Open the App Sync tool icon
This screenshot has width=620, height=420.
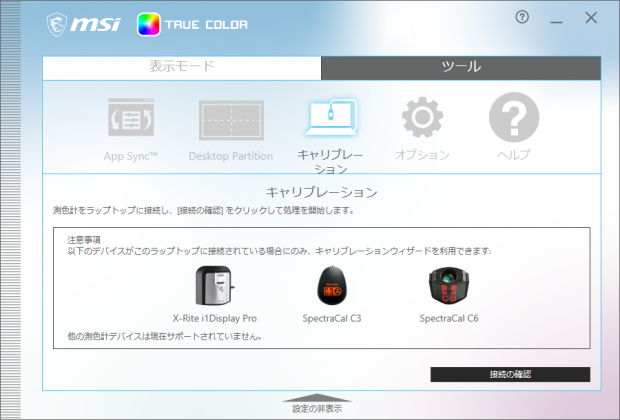pyautogui.click(x=131, y=117)
